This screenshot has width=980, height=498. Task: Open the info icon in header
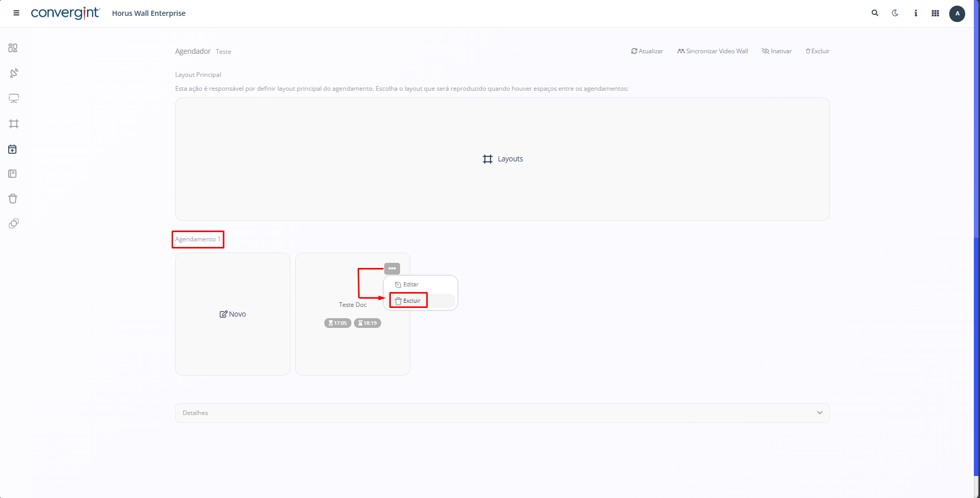[x=915, y=13]
